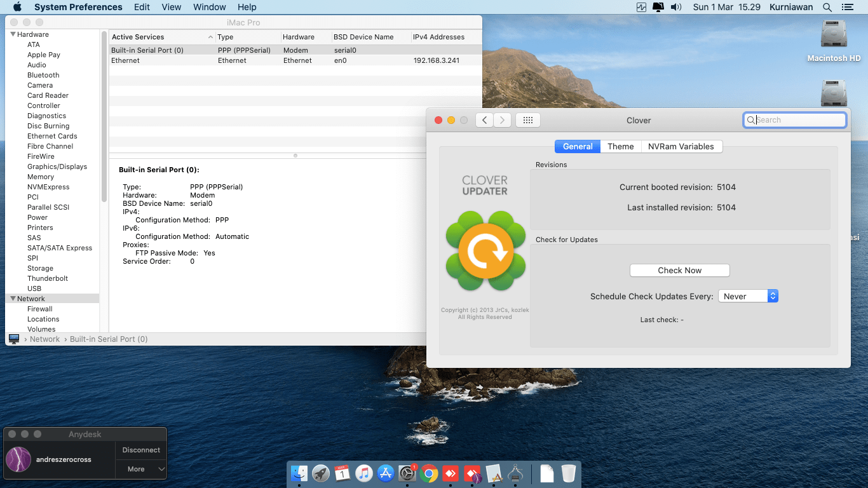Image resolution: width=868 pixels, height=488 pixels.
Task: Click the AnyDesk user avatar thumbnail
Action: [18, 459]
